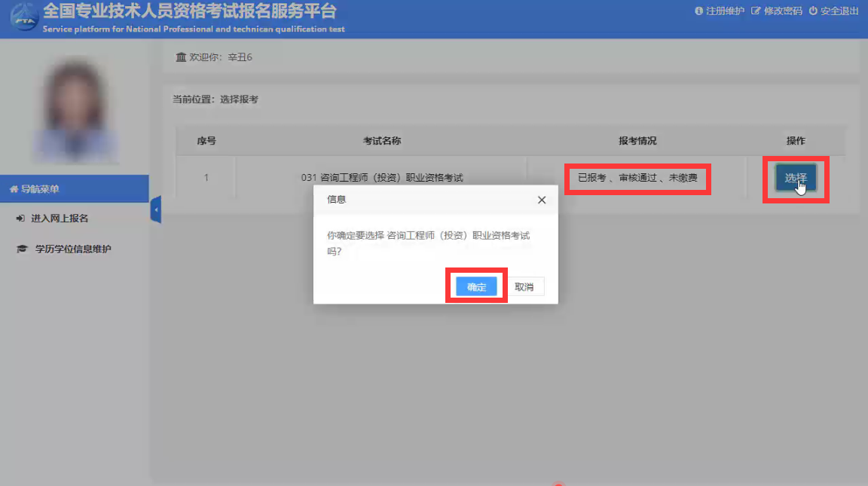
Task: Click the 注册维护 info icon
Action: [x=698, y=11]
